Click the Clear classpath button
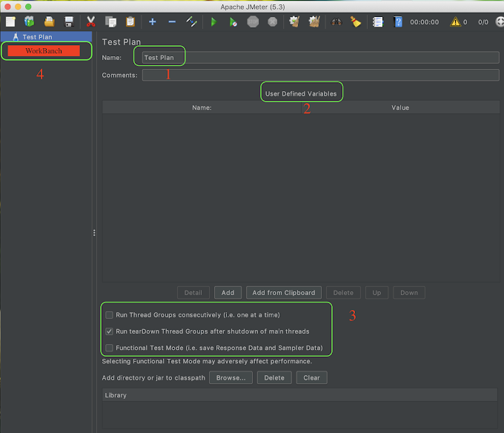Image resolution: width=504 pixels, height=433 pixels. pos(312,377)
